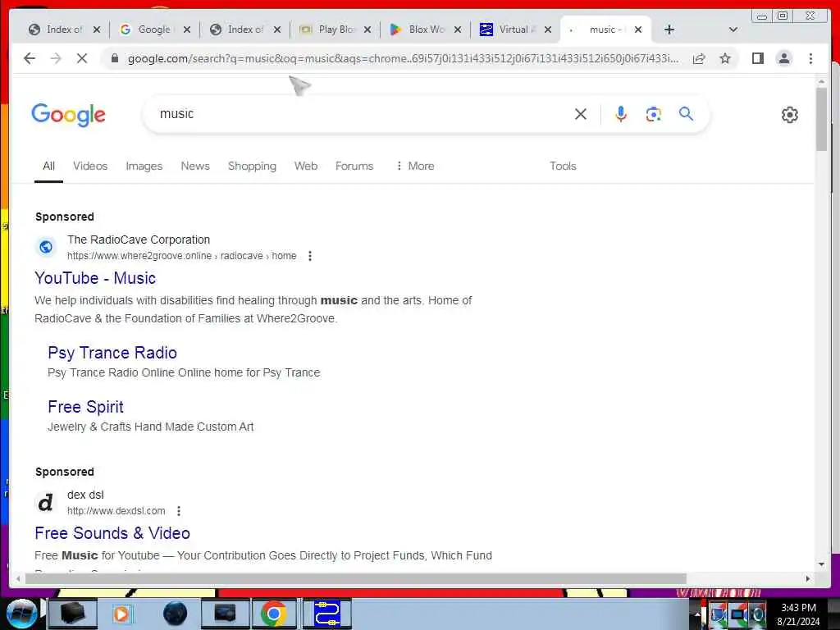Click the horizontal scrollbar thumb
The width and height of the screenshot is (840, 630).
355,578
